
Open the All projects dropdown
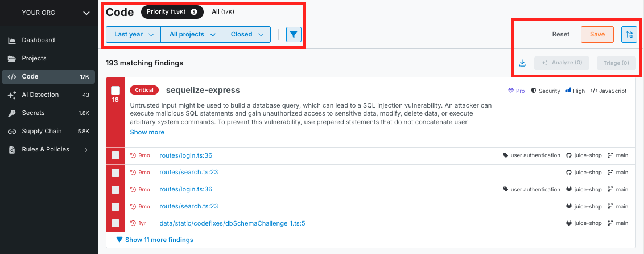pos(192,34)
